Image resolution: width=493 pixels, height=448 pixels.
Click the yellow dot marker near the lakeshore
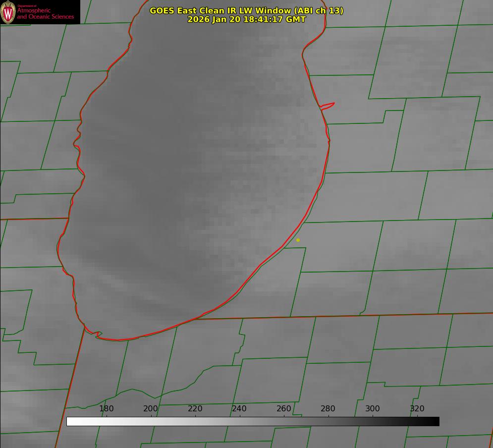click(298, 240)
